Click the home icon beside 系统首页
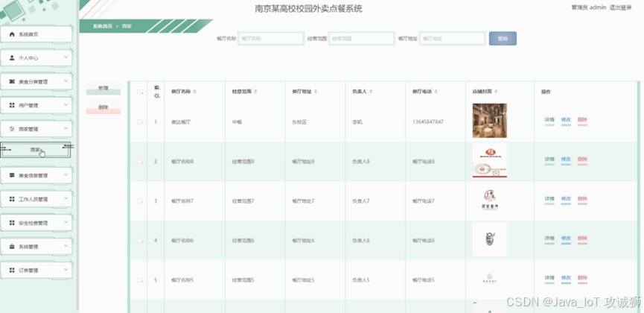644x313 pixels. coord(12,34)
